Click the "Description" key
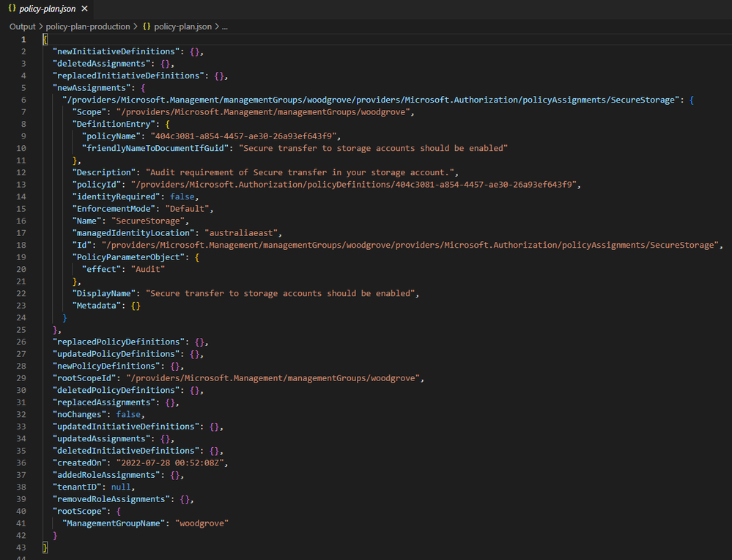Viewport: 732px width, 560px height. coord(104,172)
